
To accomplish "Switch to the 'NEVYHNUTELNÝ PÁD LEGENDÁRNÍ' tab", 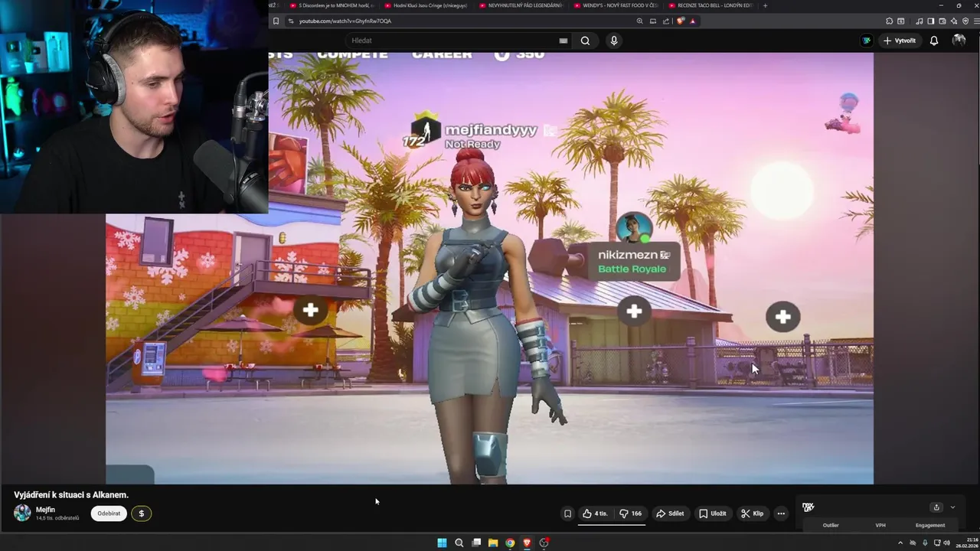I will 521,5.
